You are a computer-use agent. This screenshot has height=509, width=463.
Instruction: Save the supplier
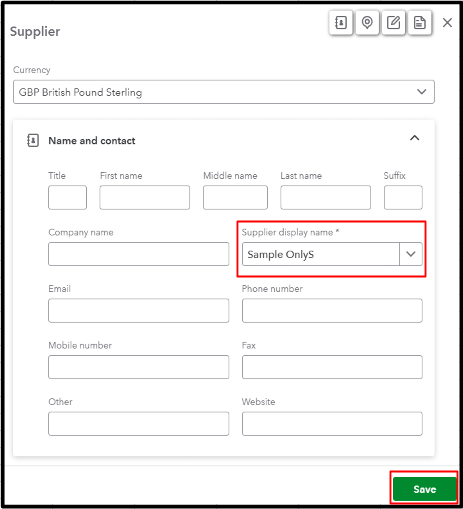coord(424,489)
